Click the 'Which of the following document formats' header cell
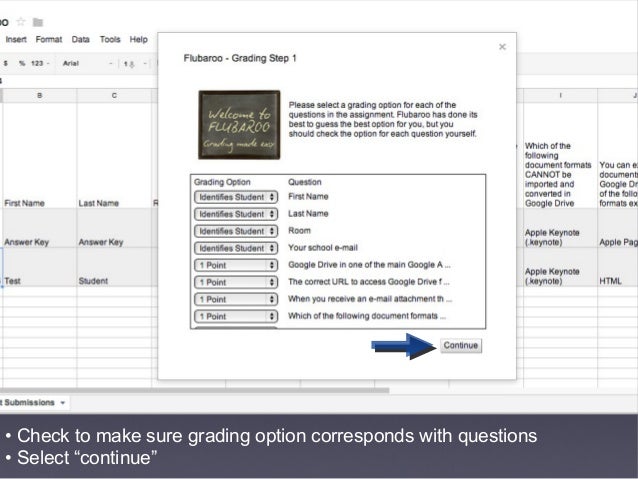638x479 pixels. point(560,155)
